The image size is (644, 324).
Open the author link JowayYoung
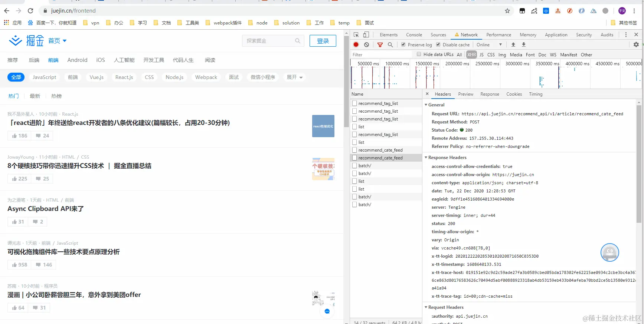(x=21, y=157)
